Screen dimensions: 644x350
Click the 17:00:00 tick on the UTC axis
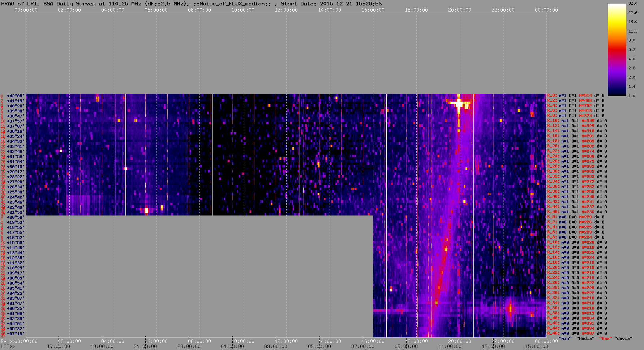[x=59, y=346]
